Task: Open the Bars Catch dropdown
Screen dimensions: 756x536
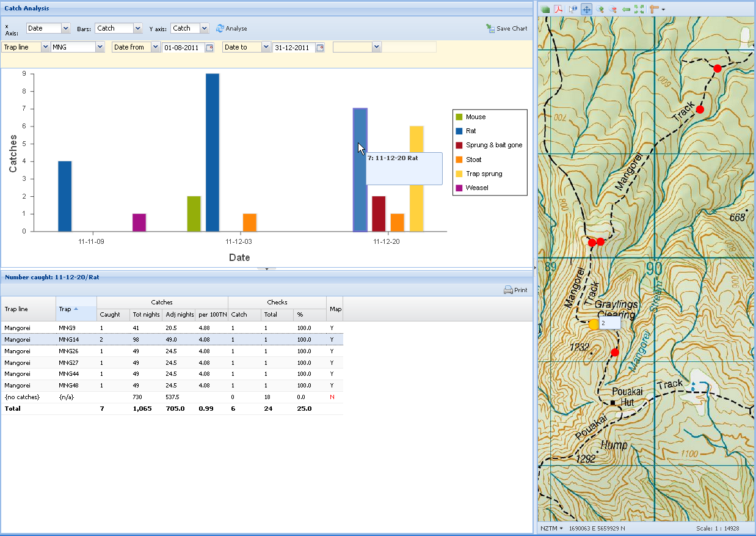Action: [137, 28]
